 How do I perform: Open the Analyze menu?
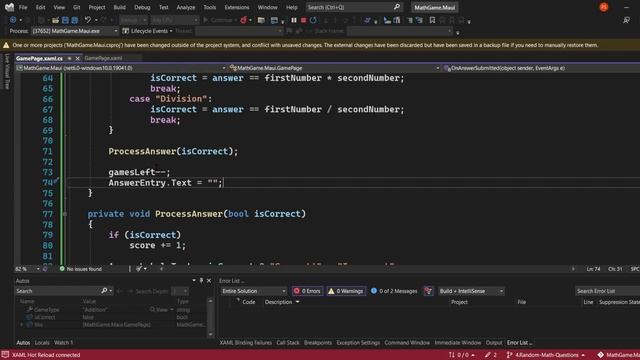[x=186, y=7]
